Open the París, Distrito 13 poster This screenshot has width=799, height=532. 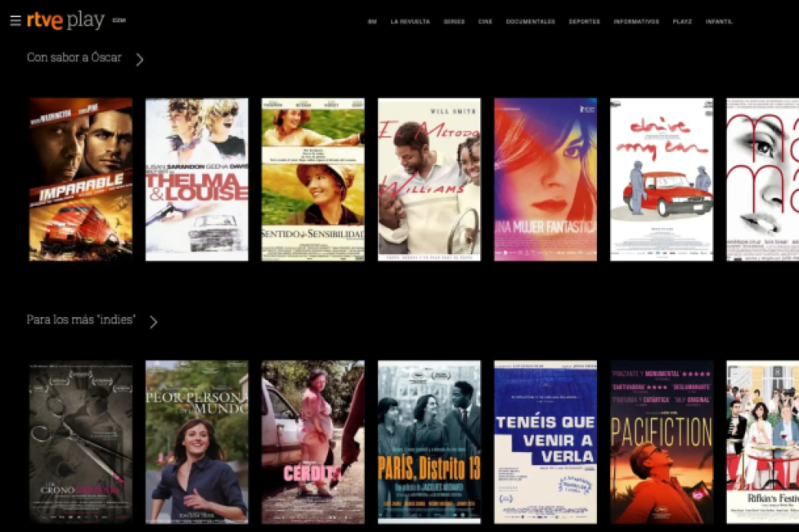(x=429, y=442)
